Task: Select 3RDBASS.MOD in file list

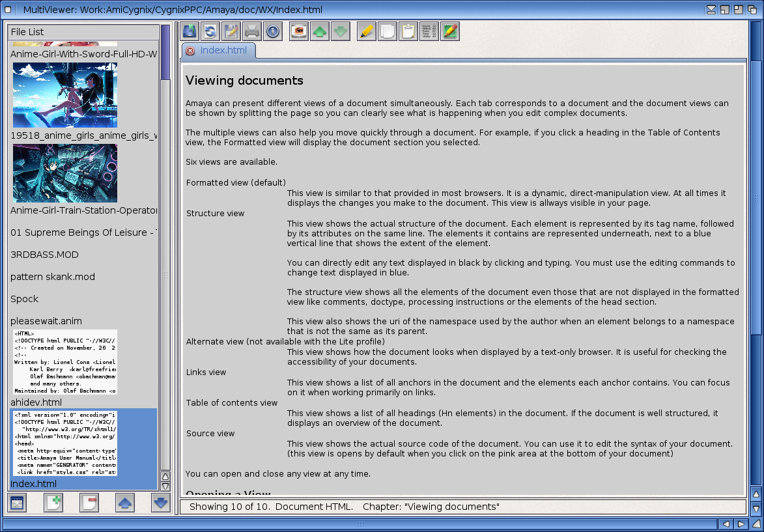Action: 44,255
